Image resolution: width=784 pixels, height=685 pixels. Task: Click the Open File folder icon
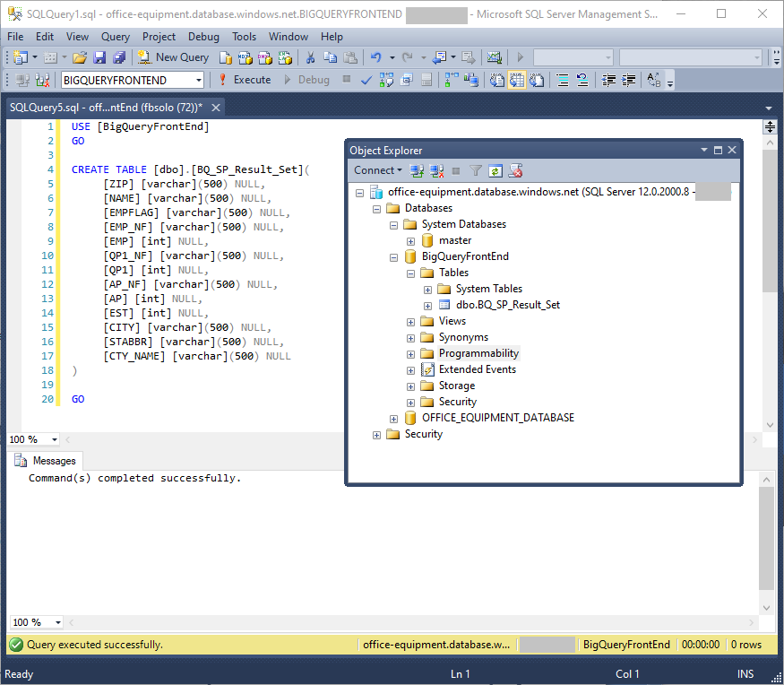80,57
